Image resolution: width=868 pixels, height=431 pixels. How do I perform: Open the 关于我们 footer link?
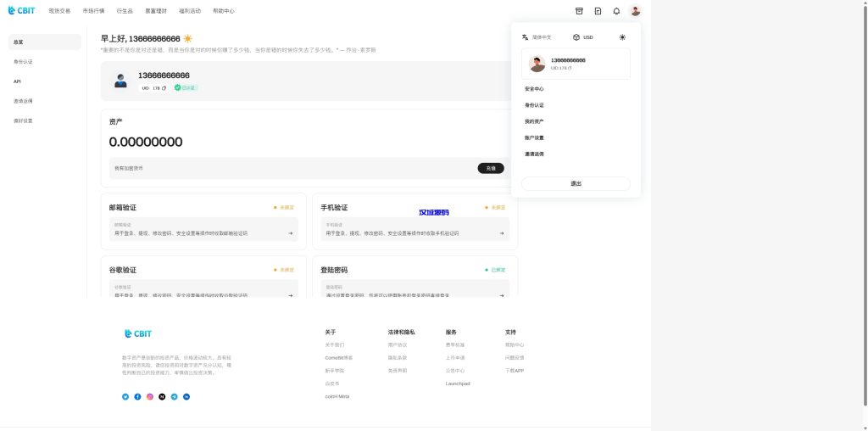point(334,344)
